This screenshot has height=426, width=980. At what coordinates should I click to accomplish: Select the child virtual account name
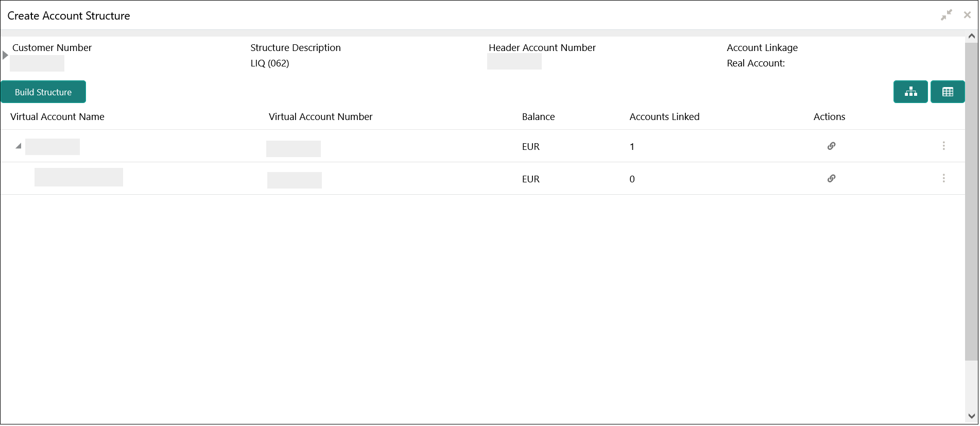[79, 177]
